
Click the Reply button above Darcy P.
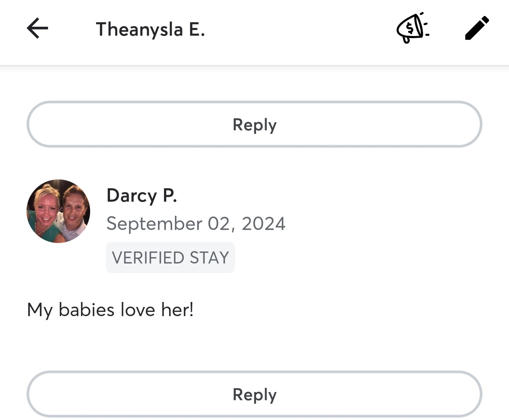click(255, 124)
